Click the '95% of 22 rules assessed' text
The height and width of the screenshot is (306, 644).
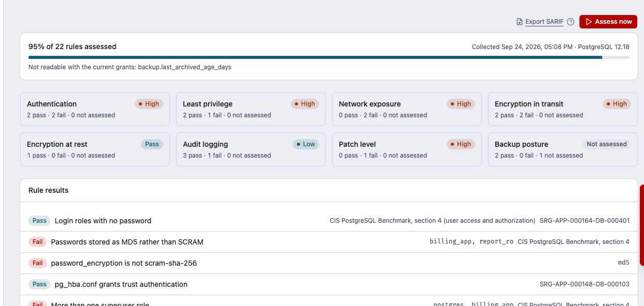72,47
